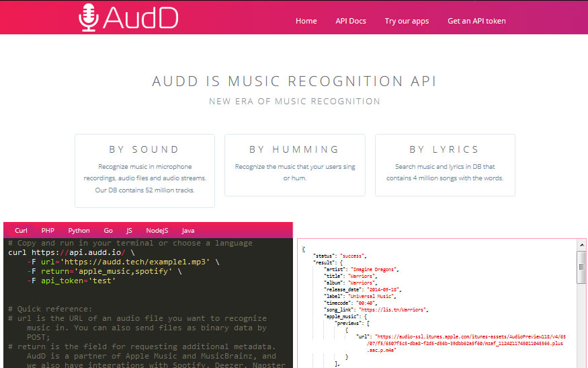The image size is (588, 368).
Task: Click the return='apple_music,spotify' code line
Action: click(x=104, y=271)
